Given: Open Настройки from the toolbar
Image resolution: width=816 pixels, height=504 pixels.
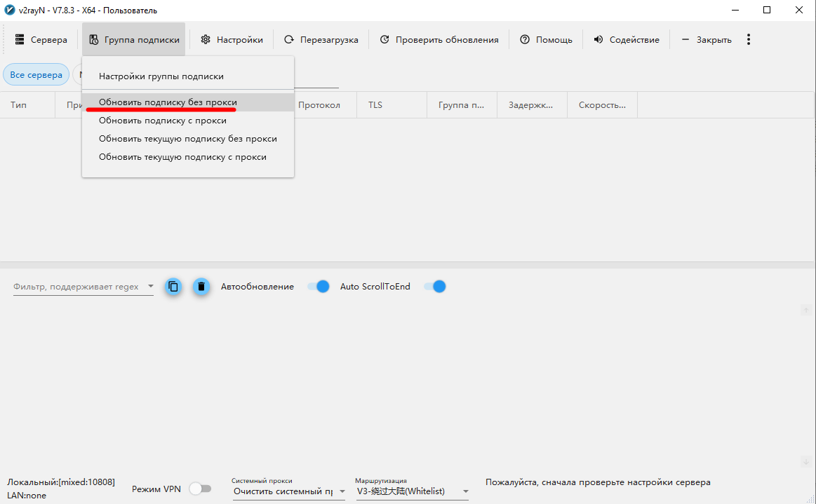Looking at the screenshot, I should click(x=232, y=39).
